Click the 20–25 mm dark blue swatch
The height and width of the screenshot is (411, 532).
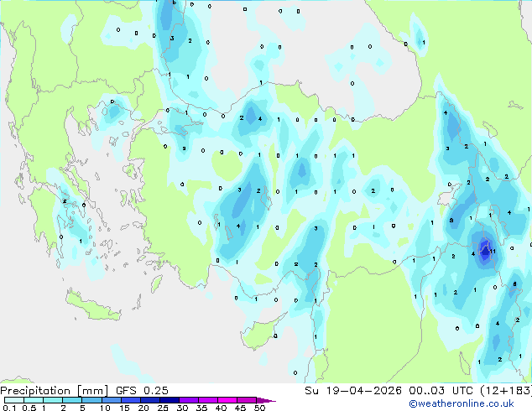click(x=150, y=400)
